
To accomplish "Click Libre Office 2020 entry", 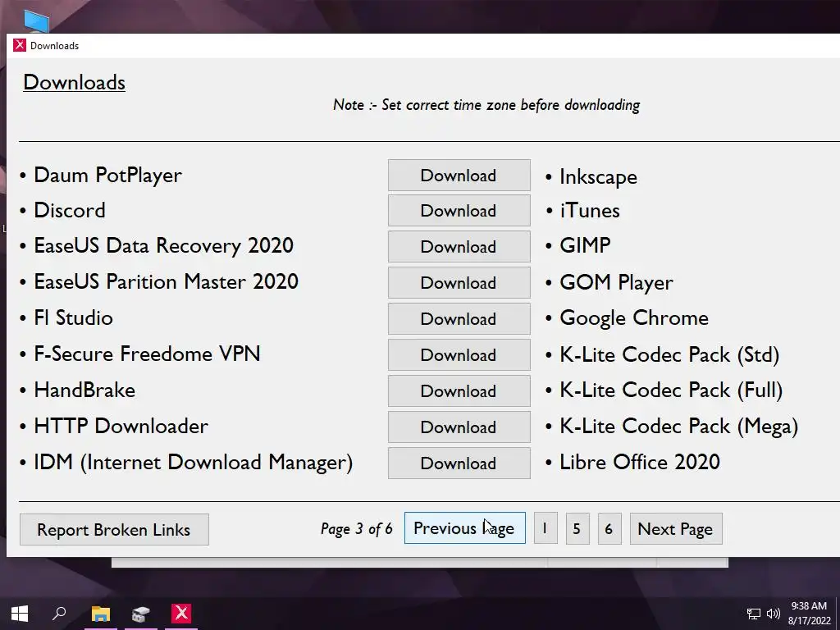I will click(x=640, y=462).
